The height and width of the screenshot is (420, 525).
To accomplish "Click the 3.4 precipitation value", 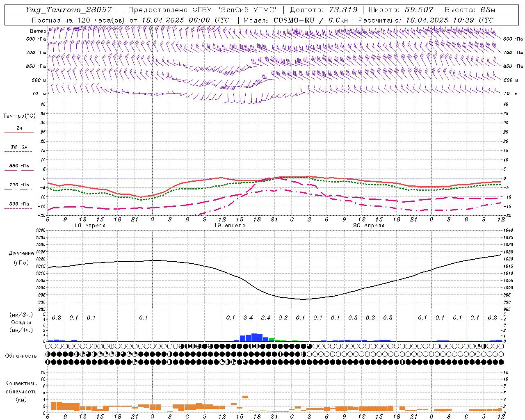I will pos(248,318).
